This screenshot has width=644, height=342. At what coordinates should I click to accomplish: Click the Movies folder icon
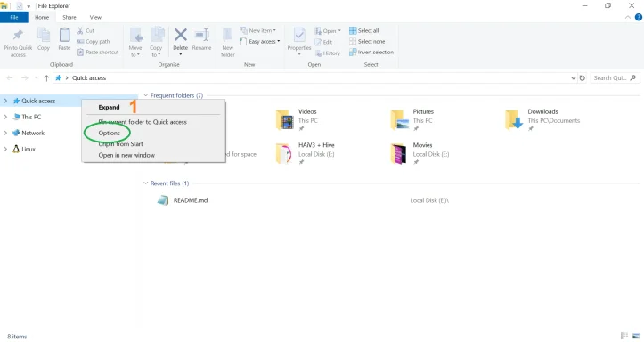(x=399, y=153)
